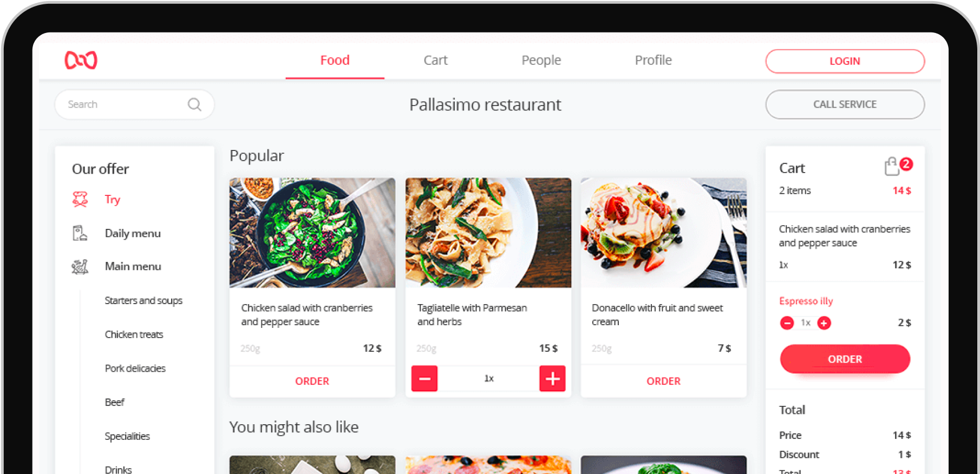980x474 pixels.
Task: Click the search magnifier icon
Action: 194,104
